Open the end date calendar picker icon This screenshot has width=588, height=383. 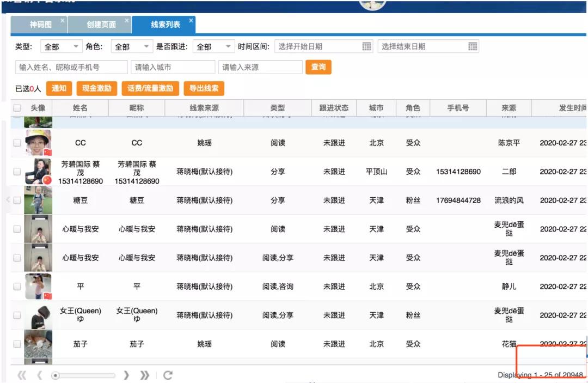pyautogui.click(x=471, y=46)
